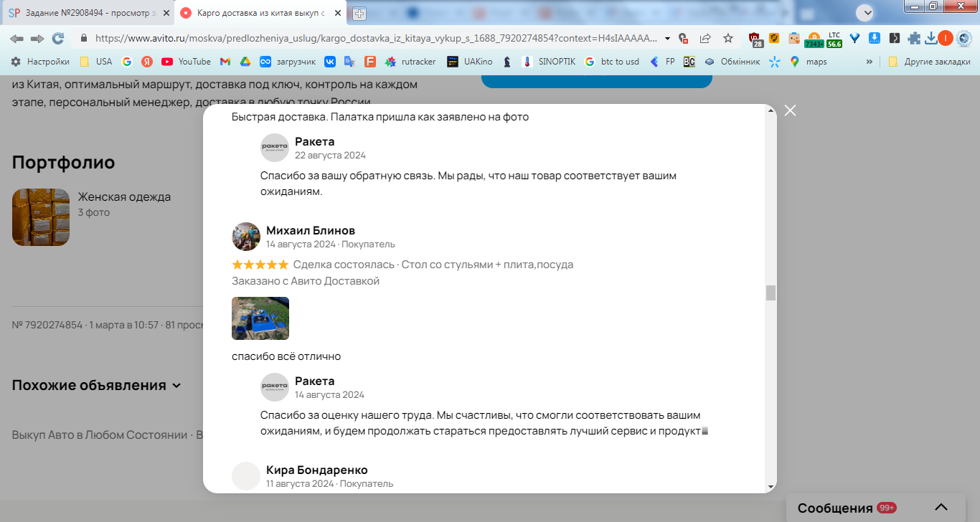Open the tab search dropdown button
The image size is (980, 522).
tap(866, 12)
